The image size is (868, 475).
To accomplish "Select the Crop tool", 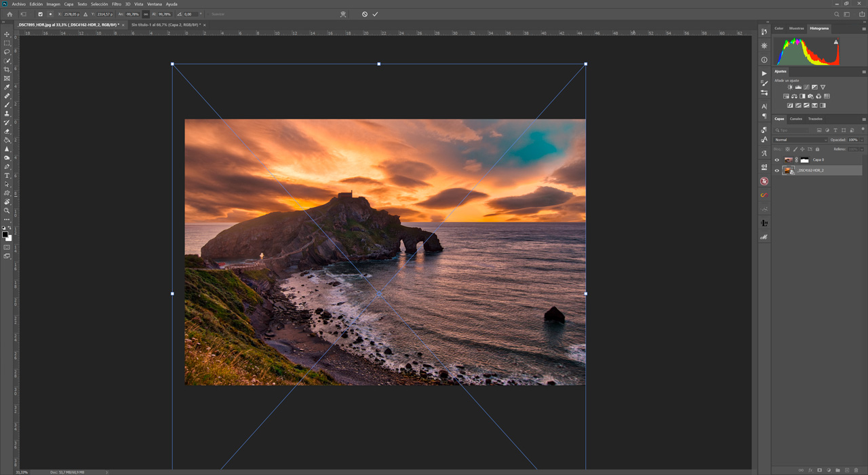I will pyautogui.click(x=7, y=69).
